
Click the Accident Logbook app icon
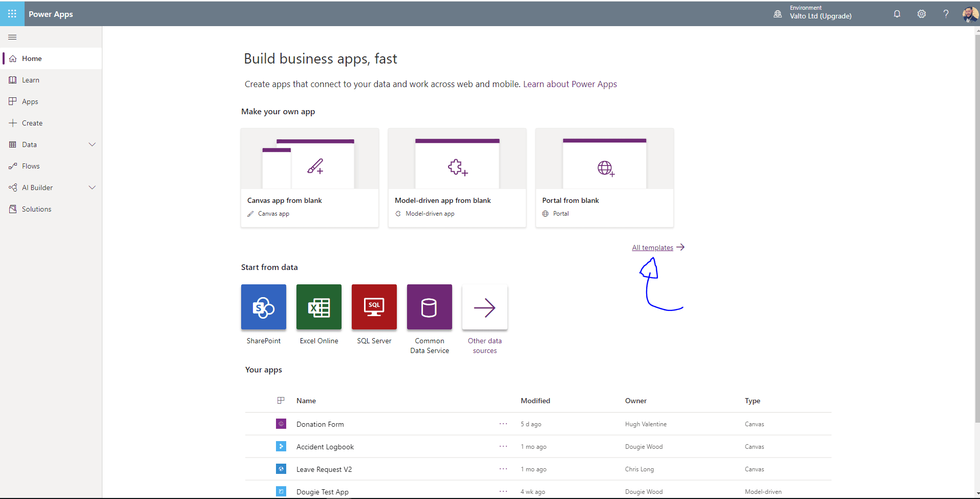[281, 446]
